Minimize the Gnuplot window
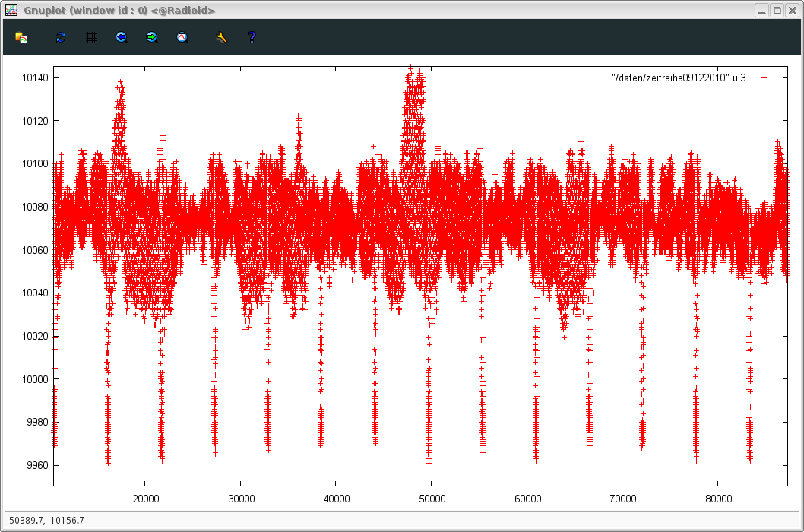Image resolution: width=804 pixels, height=532 pixels. [762, 11]
